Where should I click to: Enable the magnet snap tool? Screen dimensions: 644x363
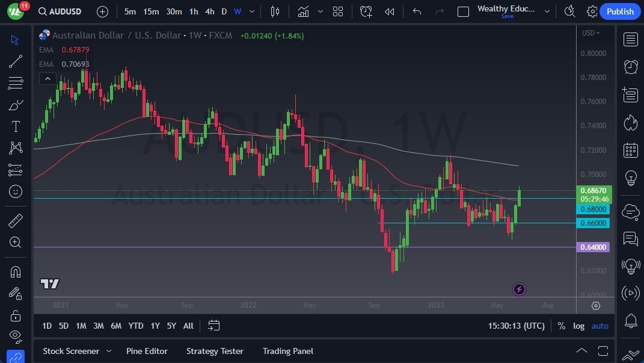coord(16,271)
